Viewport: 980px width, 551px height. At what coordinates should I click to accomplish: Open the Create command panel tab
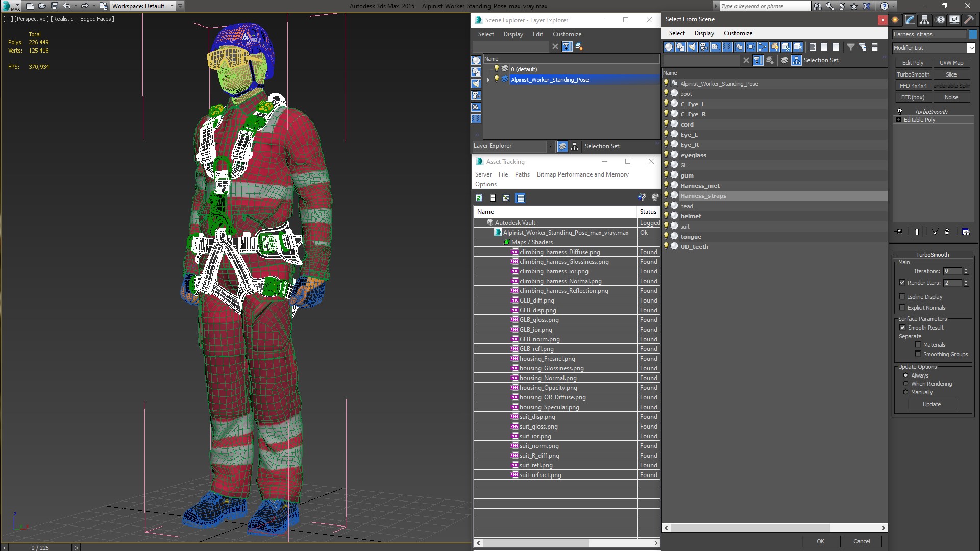(895, 20)
